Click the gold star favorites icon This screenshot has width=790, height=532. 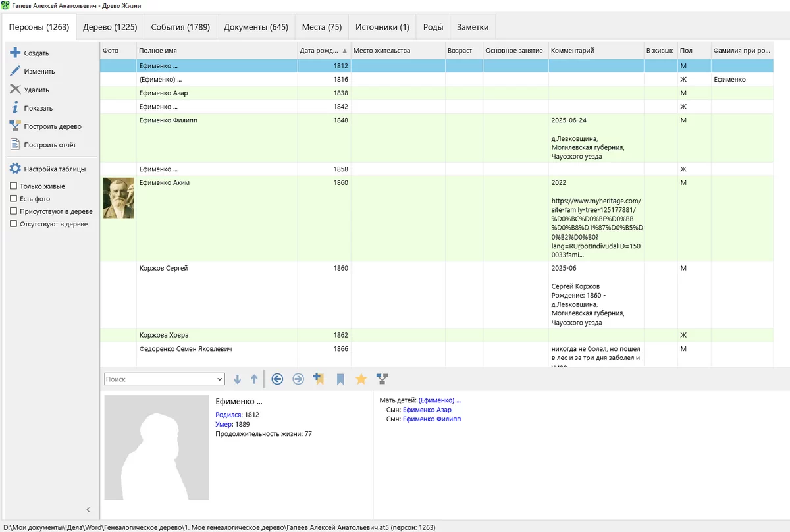pyautogui.click(x=361, y=379)
